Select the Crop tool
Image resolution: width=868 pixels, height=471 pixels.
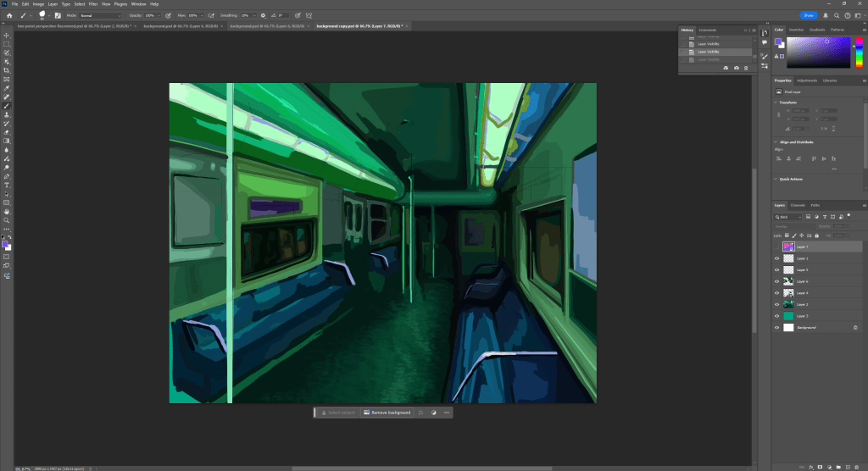(7, 70)
